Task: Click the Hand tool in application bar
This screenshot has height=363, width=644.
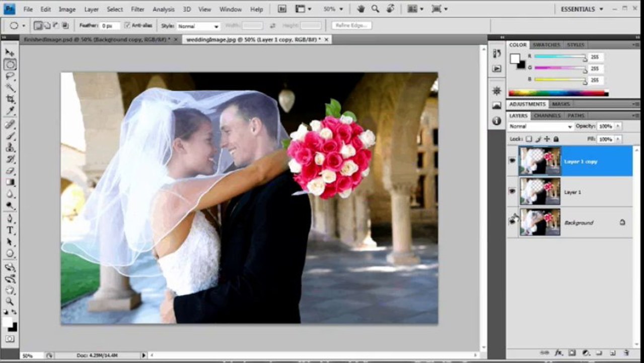Action: coord(361,9)
